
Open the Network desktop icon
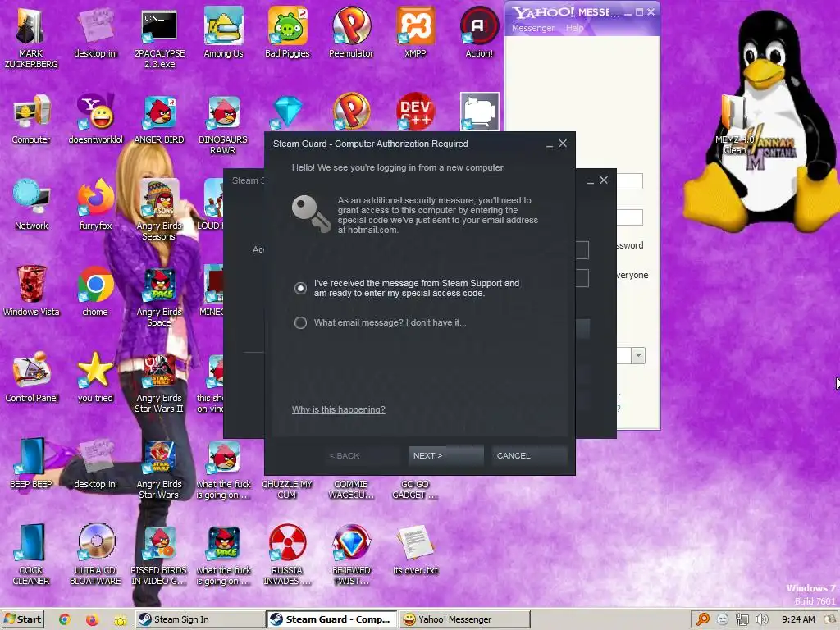tap(31, 204)
